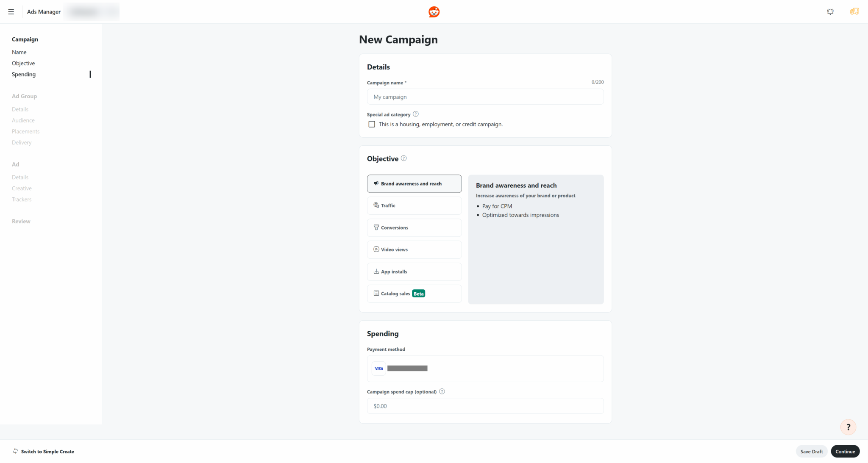Go to Creative in the sidebar

pyautogui.click(x=22, y=188)
